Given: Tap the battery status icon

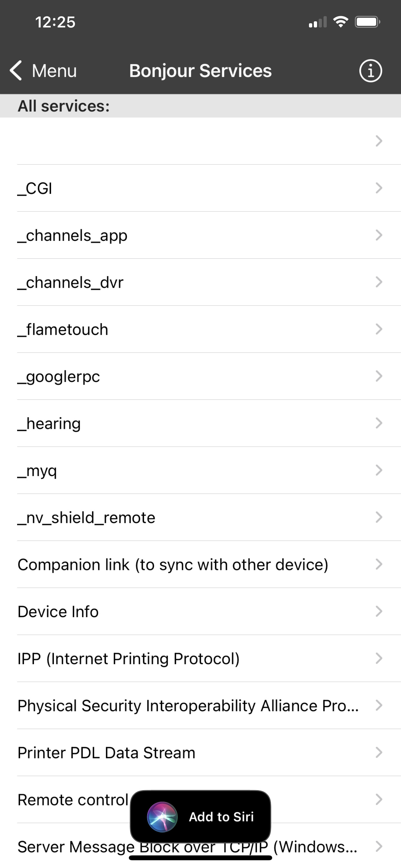Looking at the screenshot, I should pos(367,22).
